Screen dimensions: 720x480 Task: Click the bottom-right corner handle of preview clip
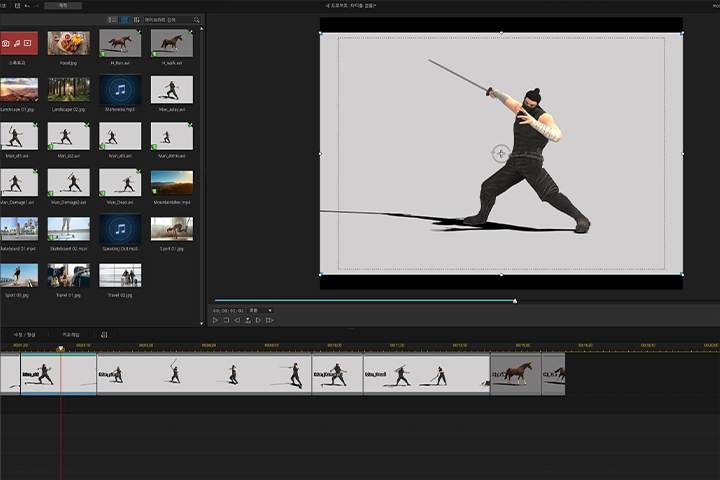682,274
